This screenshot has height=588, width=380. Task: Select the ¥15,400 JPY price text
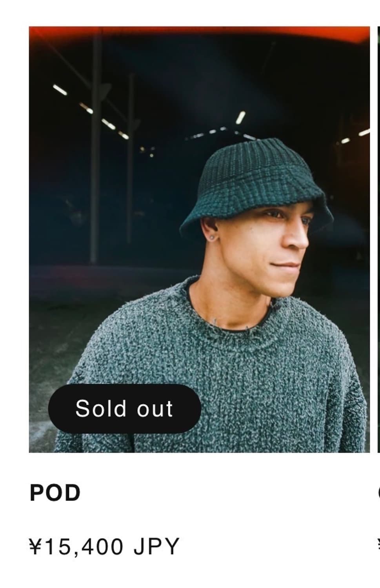pyautogui.click(x=104, y=546)
